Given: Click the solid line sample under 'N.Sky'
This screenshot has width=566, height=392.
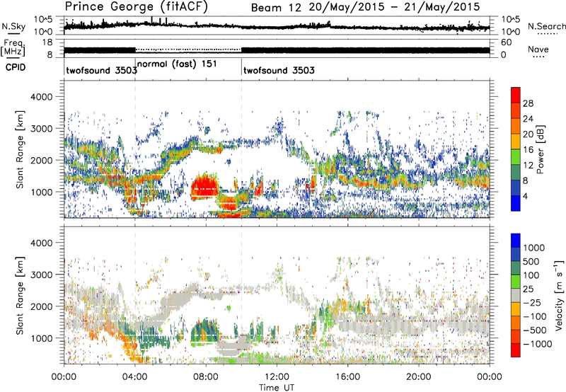Looking at the screenshot, I should click(13, 33).
